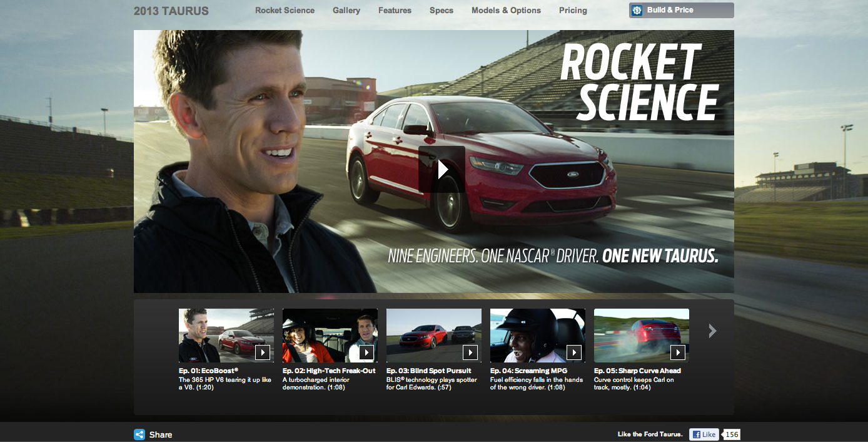
Task: Open the Ep. 01: EcoBoost title link
Action: [x=208, y=371]
